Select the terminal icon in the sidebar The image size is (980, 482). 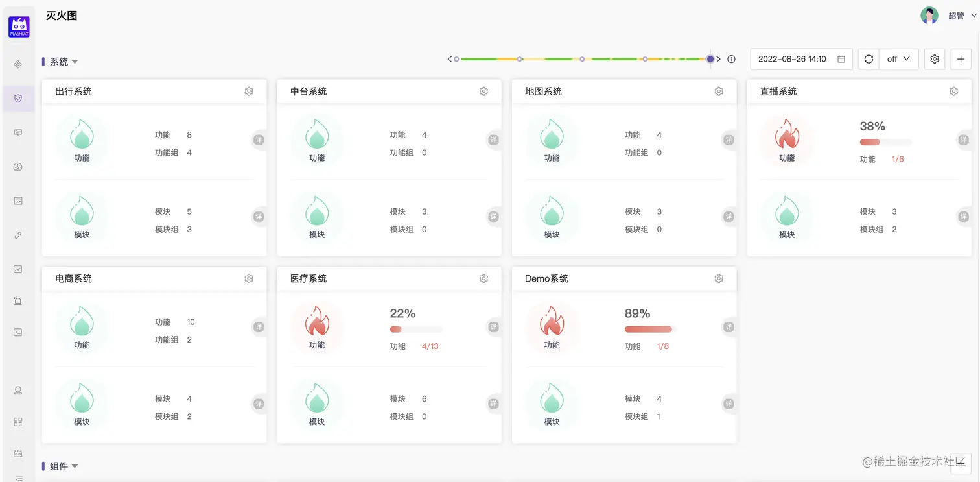click(x=18, y=331)
